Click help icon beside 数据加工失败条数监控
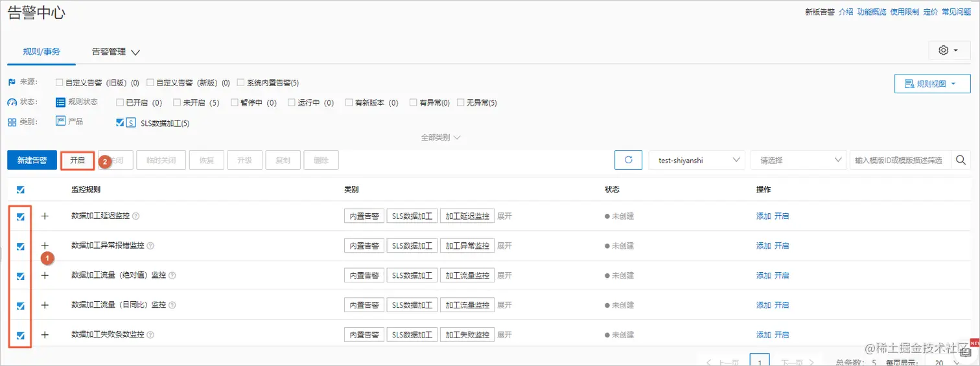This screenshot has height=366, width=980. coord(150,336)
